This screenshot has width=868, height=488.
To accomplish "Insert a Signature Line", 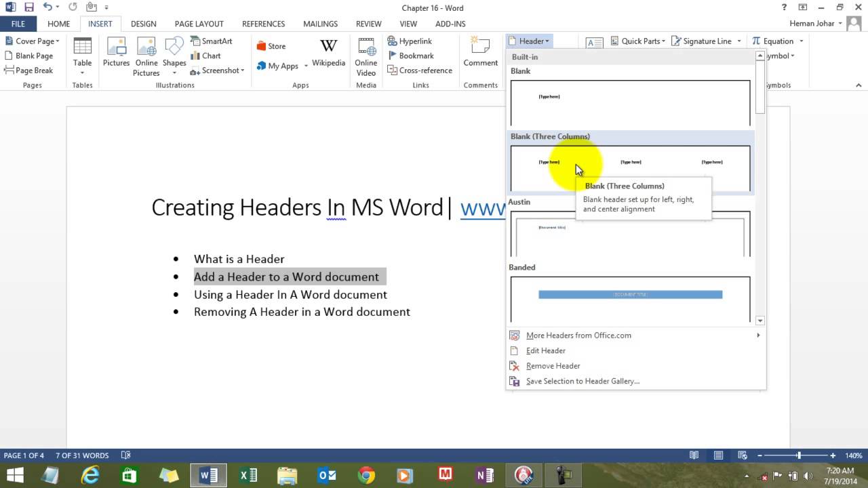I will click(x=701, y=41).
